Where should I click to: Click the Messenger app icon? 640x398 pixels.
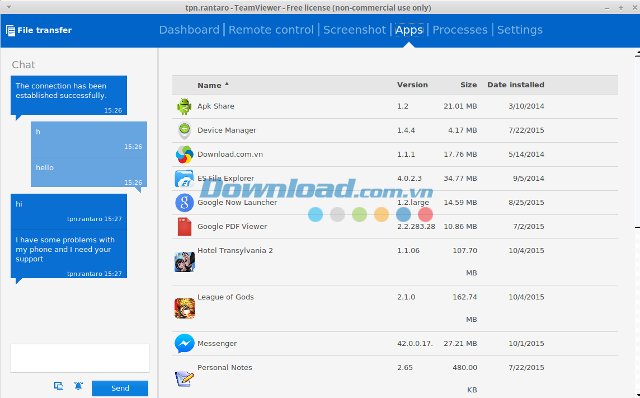tap(184, 344)
